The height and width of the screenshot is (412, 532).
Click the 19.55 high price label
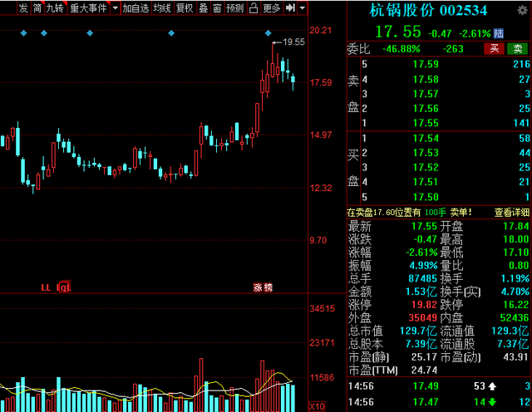[x=293, y=42]
